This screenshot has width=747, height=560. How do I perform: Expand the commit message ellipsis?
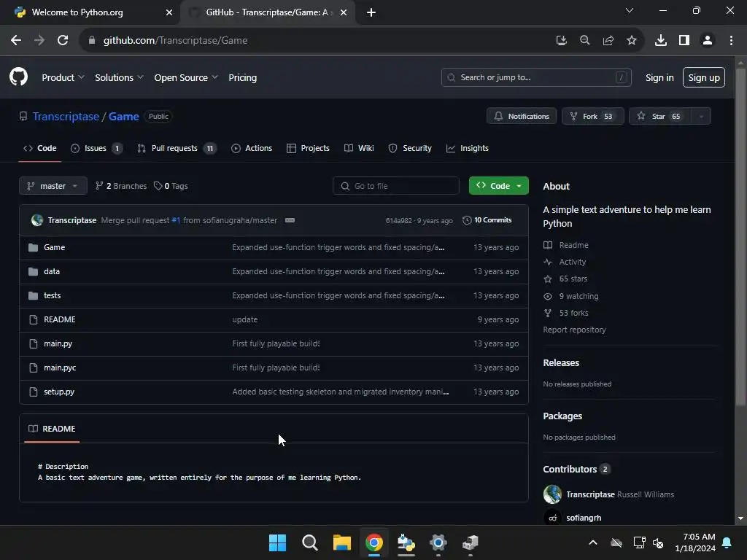click(x=290, y=220)
